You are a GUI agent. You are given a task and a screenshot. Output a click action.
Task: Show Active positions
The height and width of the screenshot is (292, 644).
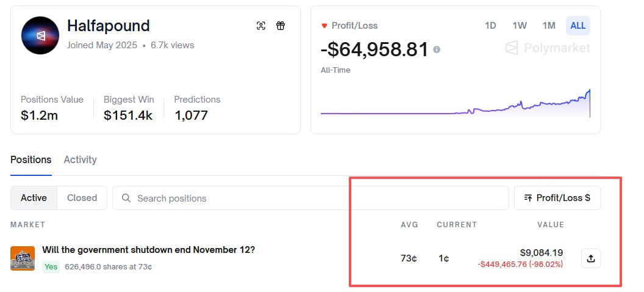[x=34, y=198]
